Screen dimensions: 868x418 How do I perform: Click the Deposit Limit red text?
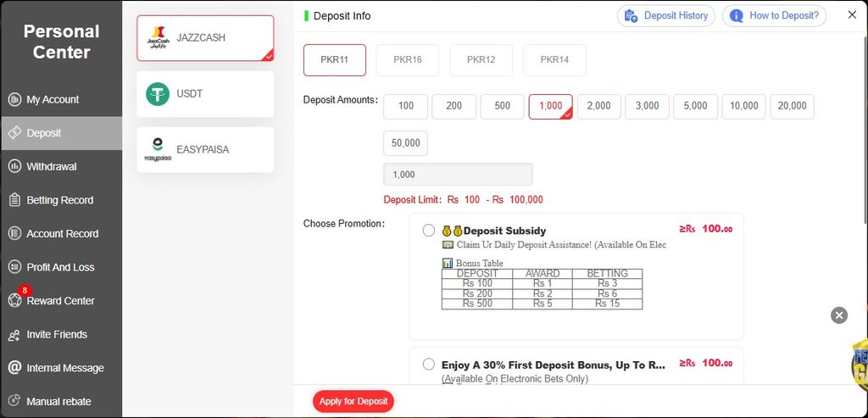(x=464, y=200)
